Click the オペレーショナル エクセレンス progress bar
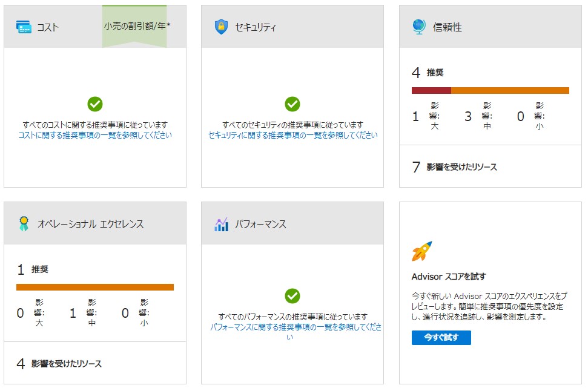Viewport: 588px width, 388px height. (95, 286)
